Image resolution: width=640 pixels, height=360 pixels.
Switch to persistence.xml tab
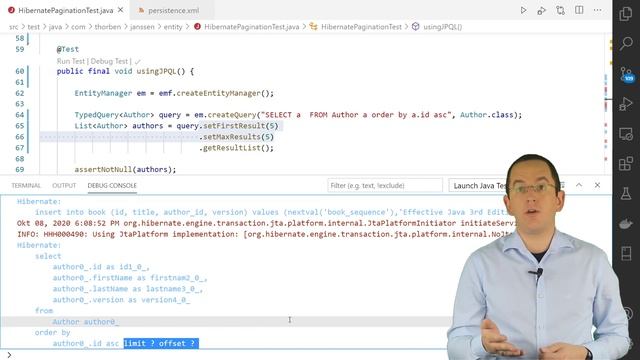click(x=173, y=10)
